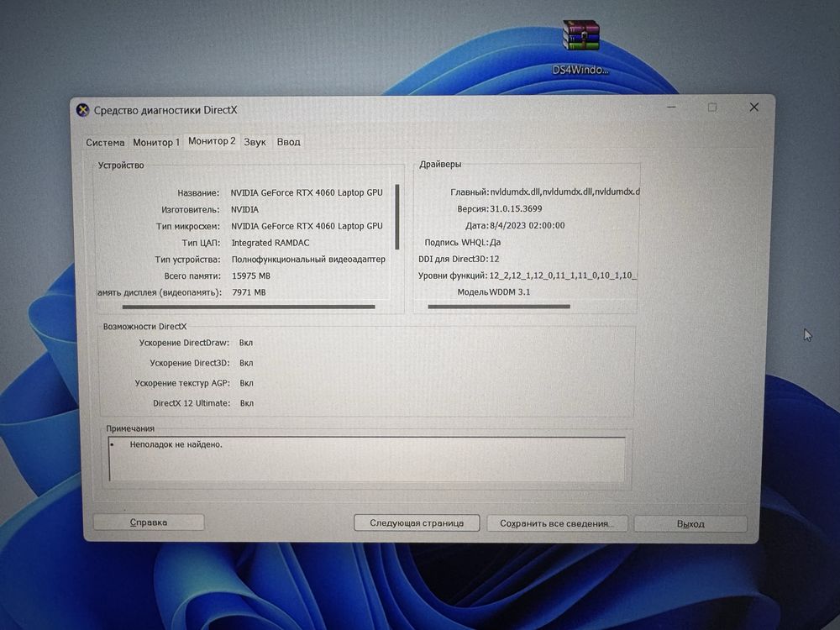Open the Ввод tab
The width and height of the screenshot is (840, 630).
click(x=288, y=142)
